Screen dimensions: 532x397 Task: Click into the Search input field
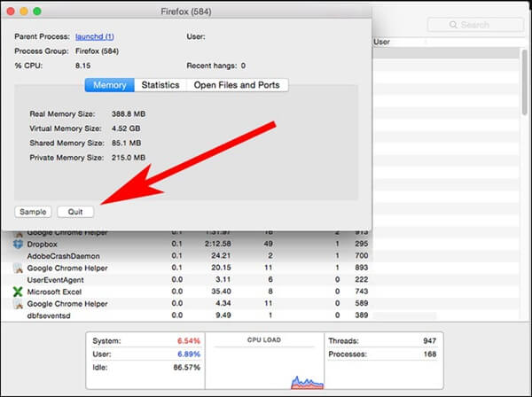[475, 25]
